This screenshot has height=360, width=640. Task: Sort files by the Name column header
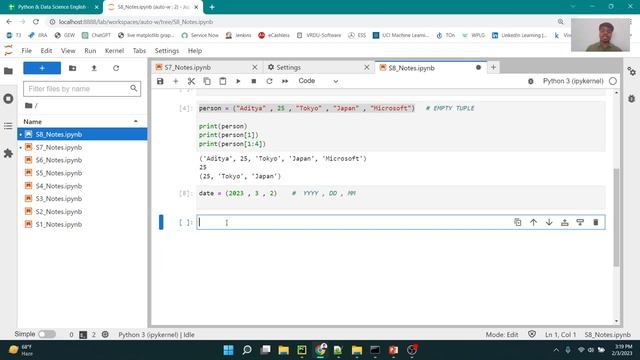tap(82, 122)
